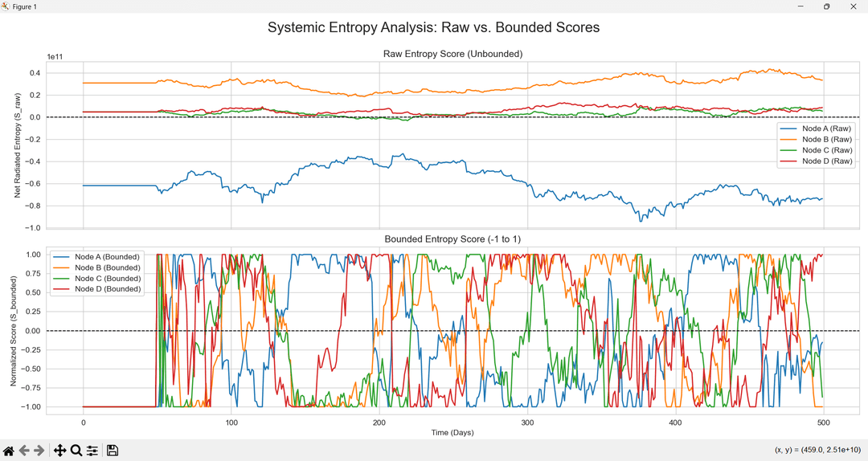This screenshot has height=461, width=868.
Task: Select the Node B (Raw) legend label
Action: 827,140
